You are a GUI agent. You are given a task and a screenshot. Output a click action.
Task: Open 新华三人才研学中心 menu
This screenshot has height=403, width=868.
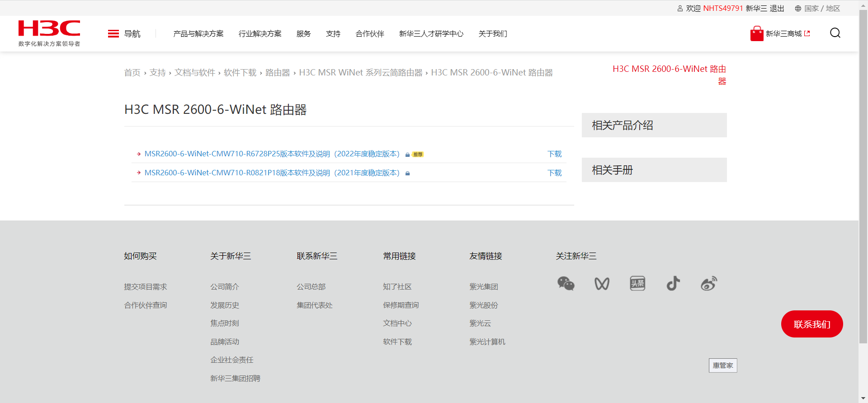(431, 34)
